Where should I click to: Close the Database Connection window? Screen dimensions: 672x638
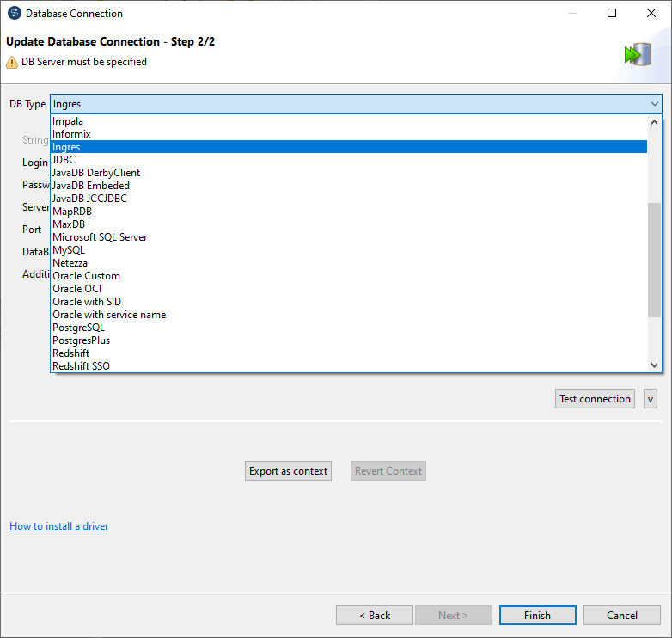point(651,13)
